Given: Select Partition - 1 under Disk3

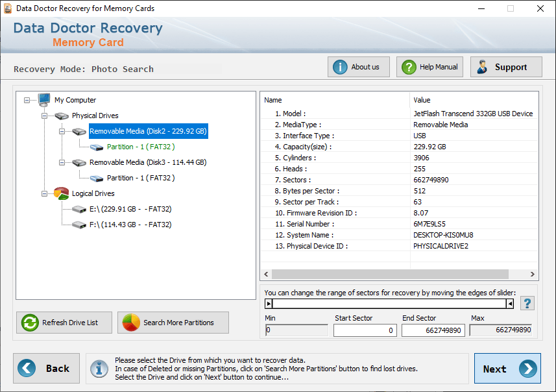Looking at the screenshot, I should pos(141,178).
